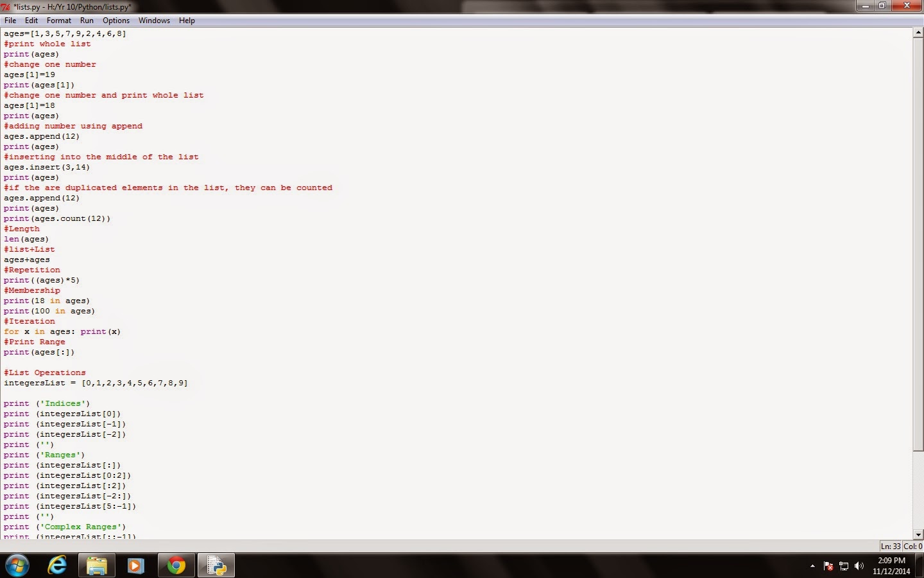Viewport: 924px width, 578px height.
Task: Open the Help menu
Action: 187,21
